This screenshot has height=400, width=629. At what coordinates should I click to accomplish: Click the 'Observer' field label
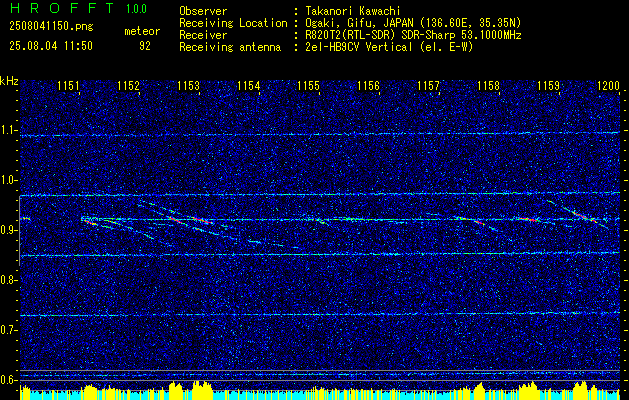[x=203, y=11]
